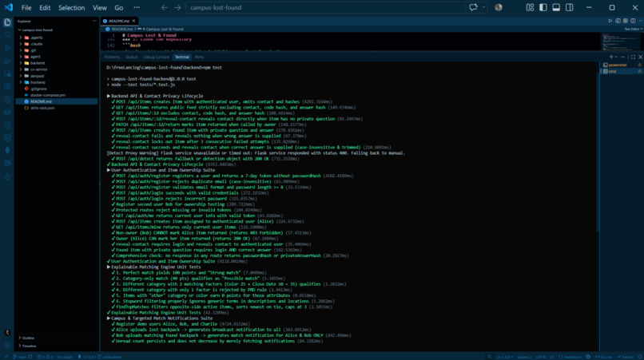
Task: Open preview to the side icon
Action: (618, 21)
